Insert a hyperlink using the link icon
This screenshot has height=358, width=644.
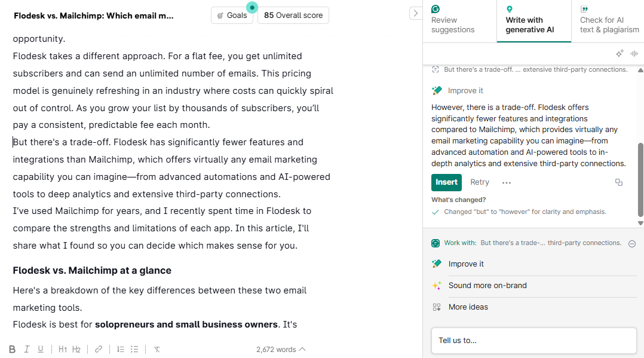pyautogui.click(x=99, y=350)
